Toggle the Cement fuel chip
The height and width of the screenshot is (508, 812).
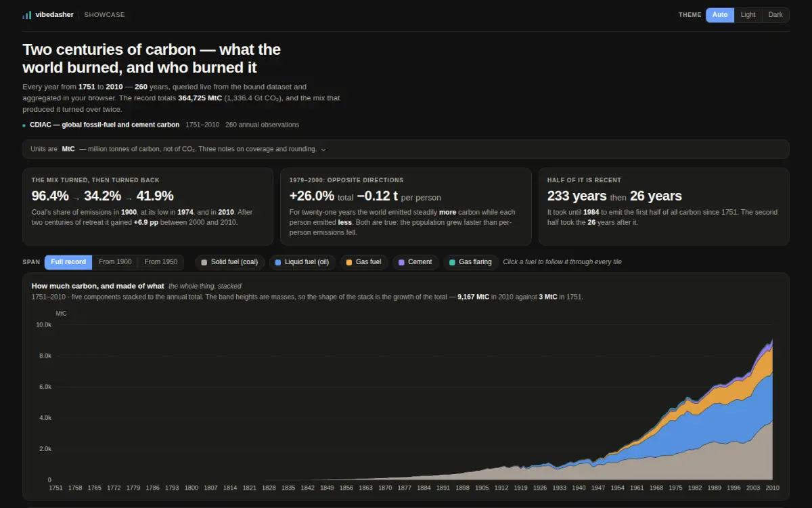[415, 262]
